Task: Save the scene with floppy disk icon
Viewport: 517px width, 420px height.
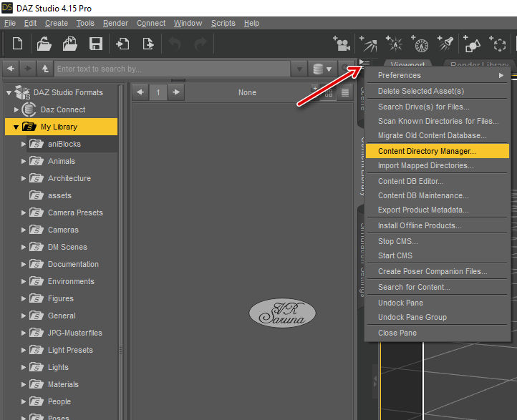Action: click(x=96, y=44)
